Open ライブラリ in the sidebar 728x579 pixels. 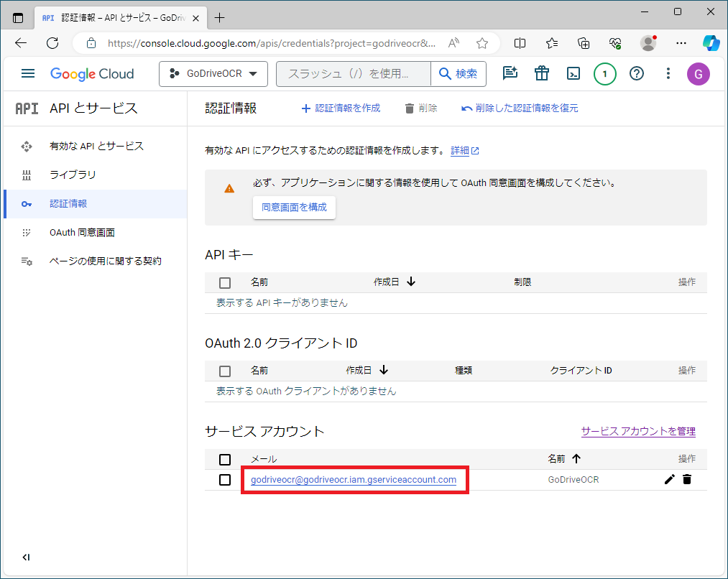coord(96,175)
